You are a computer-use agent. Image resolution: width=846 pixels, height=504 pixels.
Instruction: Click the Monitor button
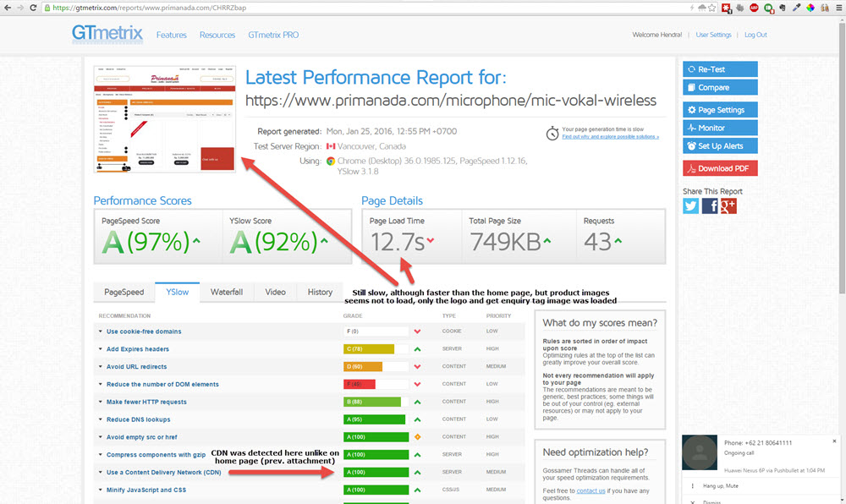[x=720, y=128]
